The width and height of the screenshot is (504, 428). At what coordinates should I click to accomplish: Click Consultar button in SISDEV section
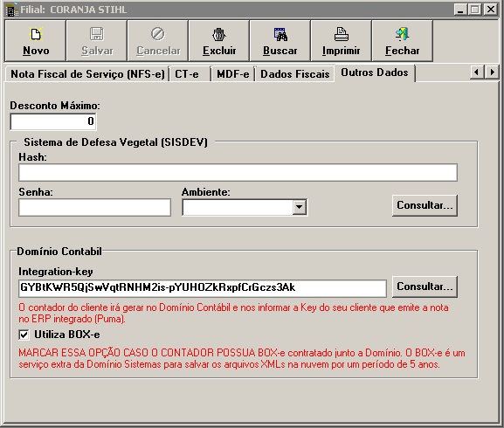pos(425,205)
